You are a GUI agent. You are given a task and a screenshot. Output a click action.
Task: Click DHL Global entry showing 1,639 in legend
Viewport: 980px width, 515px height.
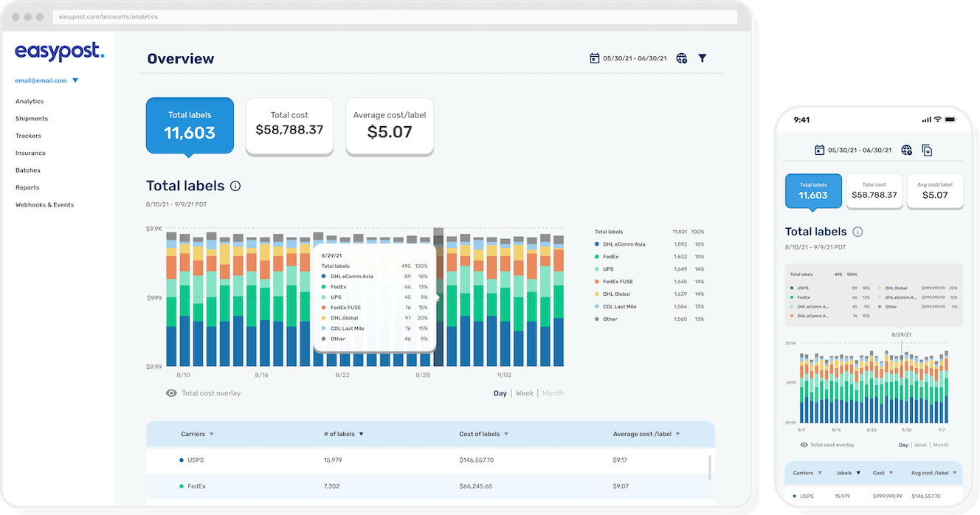tap(649, 294)
